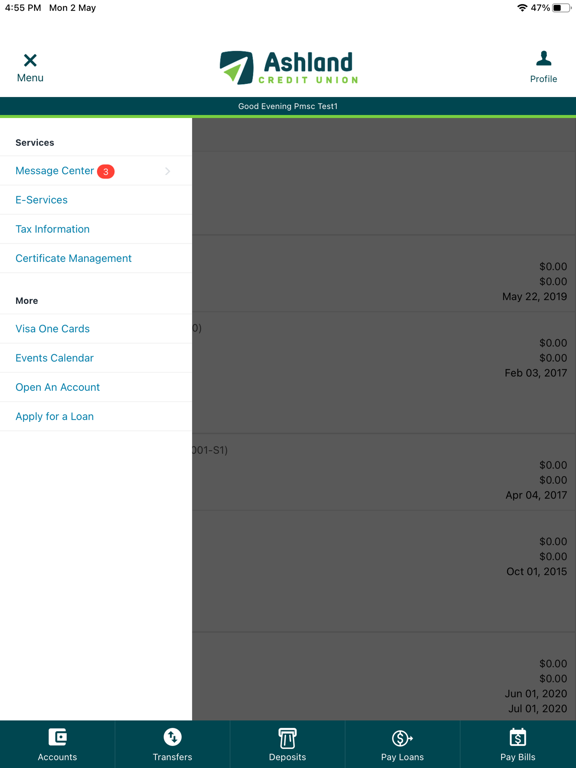The width and height of the screenshot is (576, 768).
Task: Close the menu with the X icon
Action: point(30,60)
